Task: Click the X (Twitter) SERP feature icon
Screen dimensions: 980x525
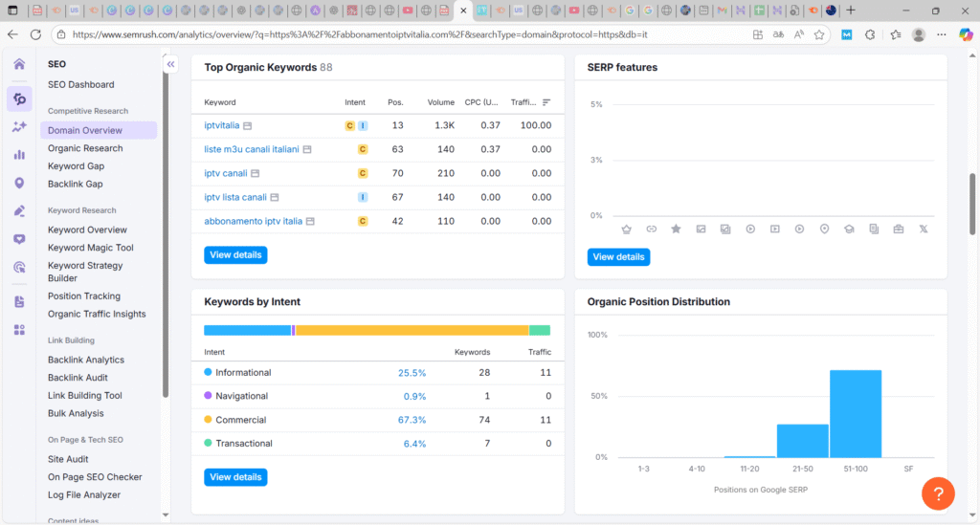Action: 923,230
